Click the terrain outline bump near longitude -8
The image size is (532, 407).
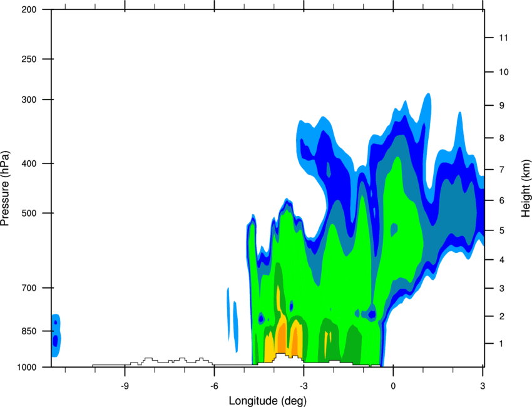point(148,361)
